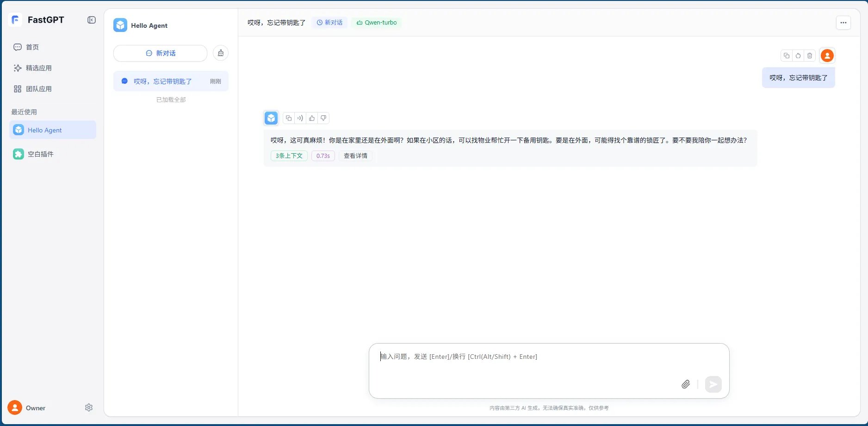Click the FastGPT logo
Image resolution: width=868 pixels, height=426 pixels.
[x=15, y=19]
